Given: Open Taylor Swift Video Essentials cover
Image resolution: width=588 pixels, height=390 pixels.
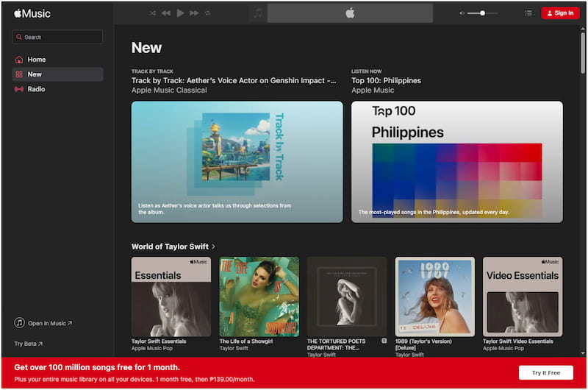Looking at the screenshot, I should 523,297.
